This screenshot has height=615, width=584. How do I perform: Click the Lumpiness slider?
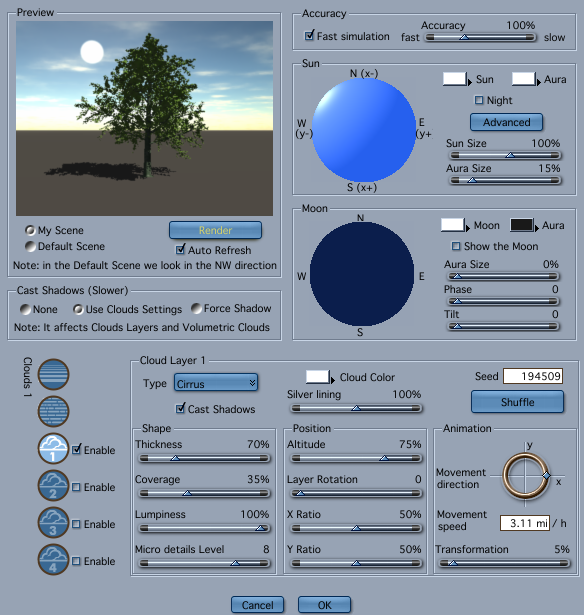click(204, 528)
